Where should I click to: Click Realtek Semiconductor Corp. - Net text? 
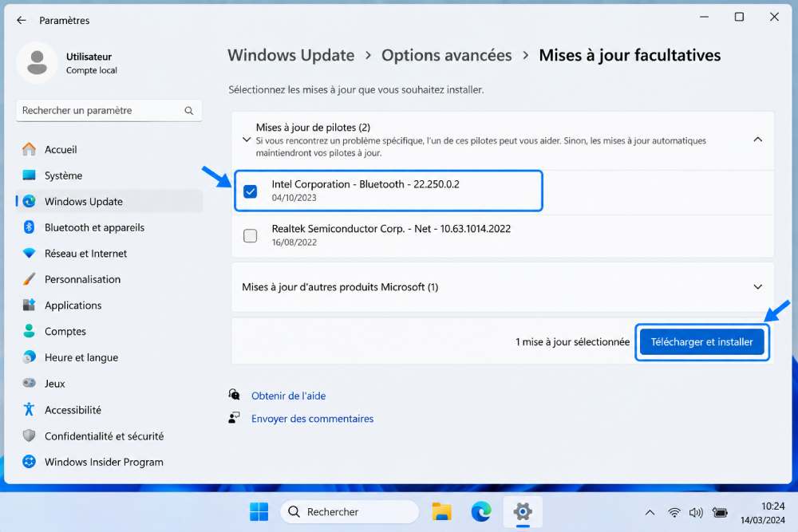coord(391,228)
